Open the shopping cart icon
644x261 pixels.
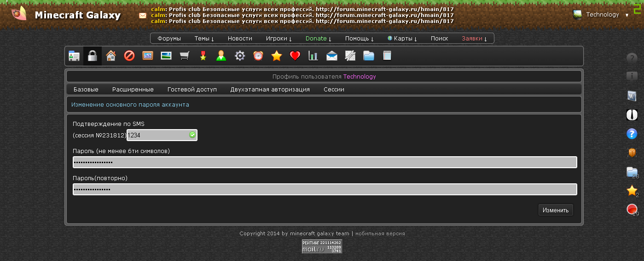pos(185,56)
